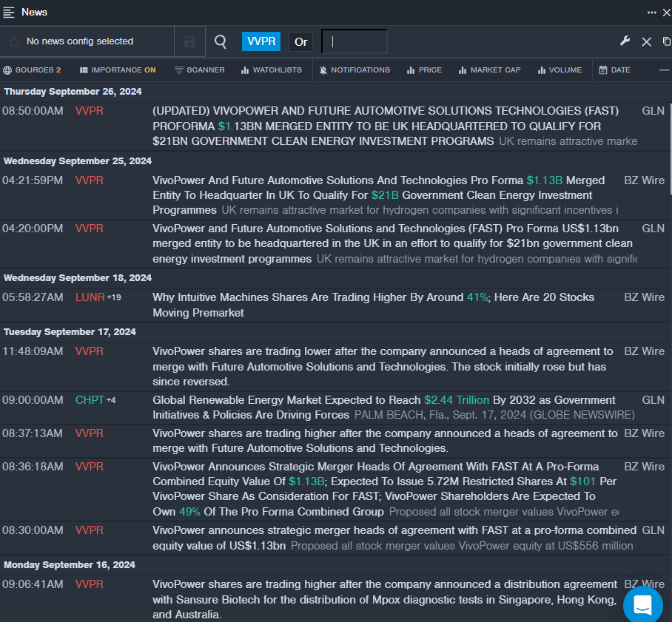Switch the Or operator toggle
This screenshot has height=622, width=672.
300,41
